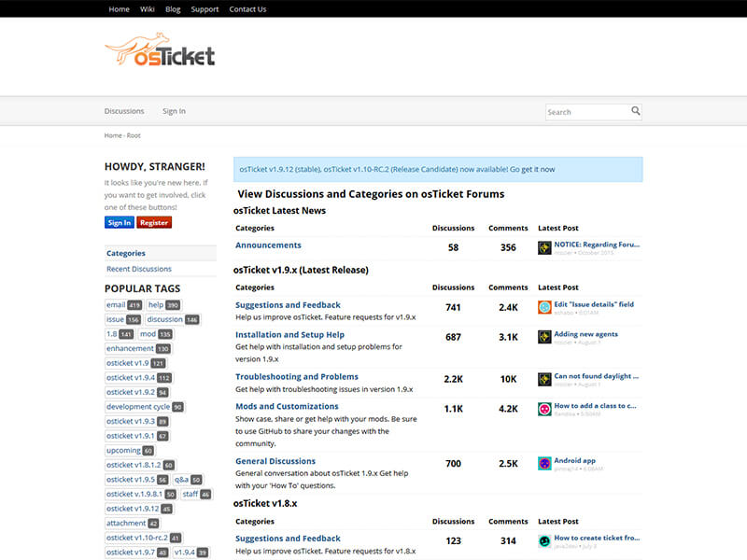Open Installation and Setup Help category

(x=289, y=335)
